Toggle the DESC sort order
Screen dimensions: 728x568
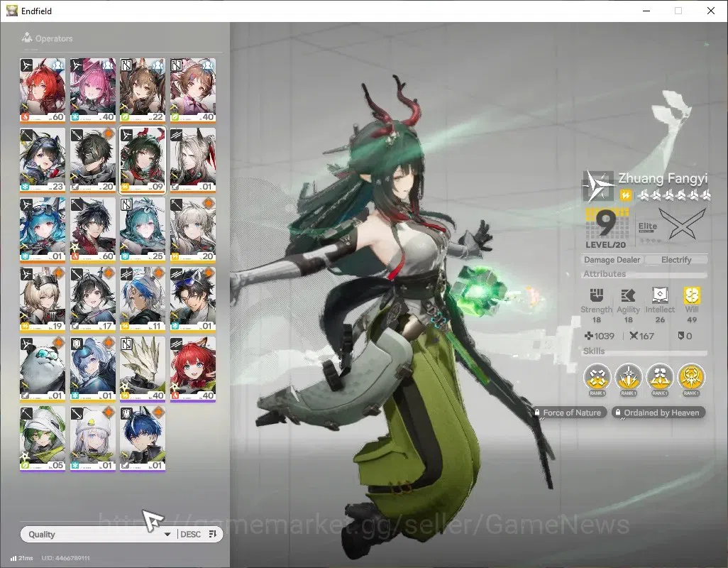190,534
